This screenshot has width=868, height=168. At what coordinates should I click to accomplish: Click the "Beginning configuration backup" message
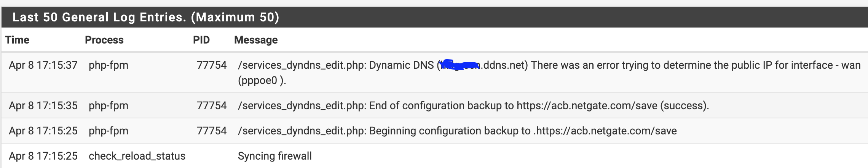tap(457, 131)
